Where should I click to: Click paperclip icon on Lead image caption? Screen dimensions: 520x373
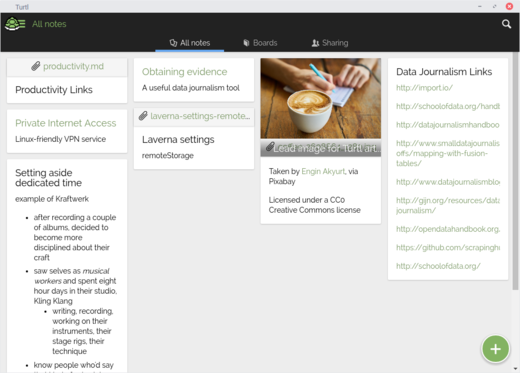click(x=270, y=147)
